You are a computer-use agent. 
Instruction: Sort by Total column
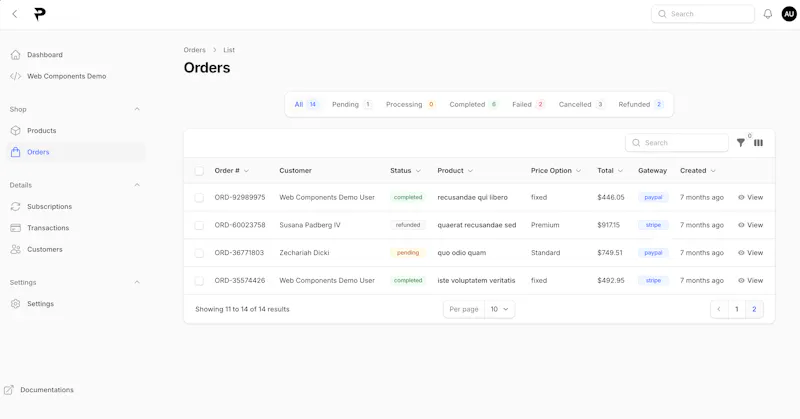click(x=610, y=170)
